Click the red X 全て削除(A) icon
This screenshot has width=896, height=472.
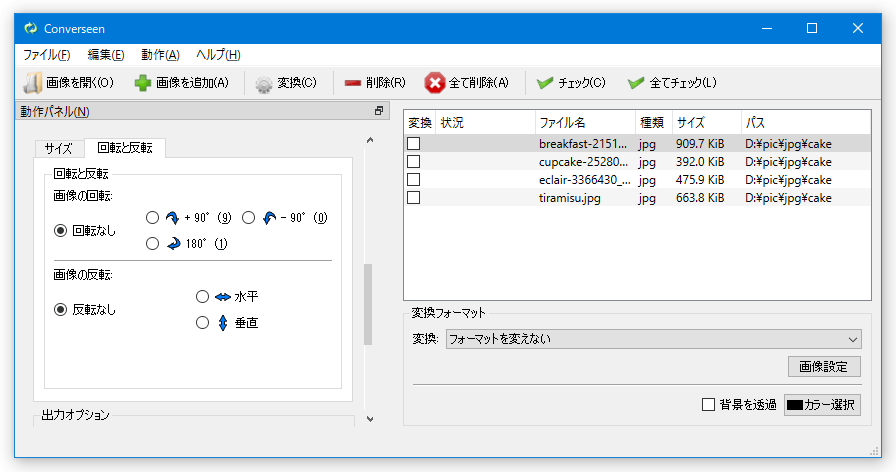pos(434,83)
